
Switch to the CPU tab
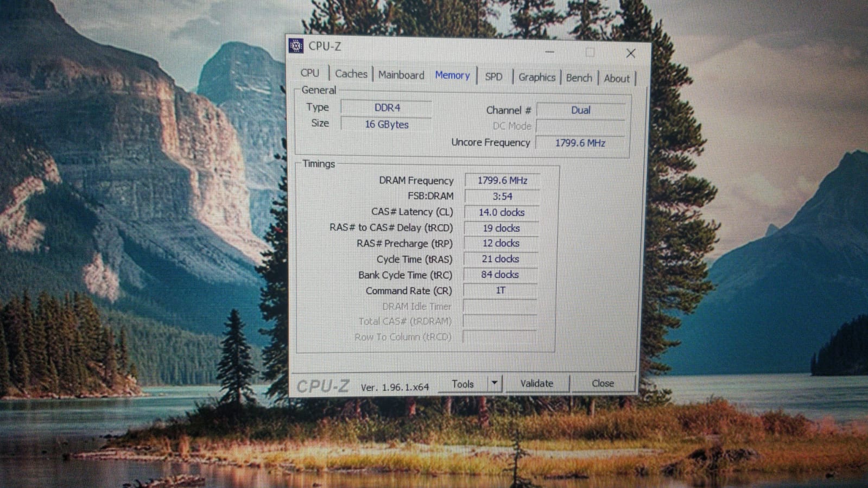point(310,73)
